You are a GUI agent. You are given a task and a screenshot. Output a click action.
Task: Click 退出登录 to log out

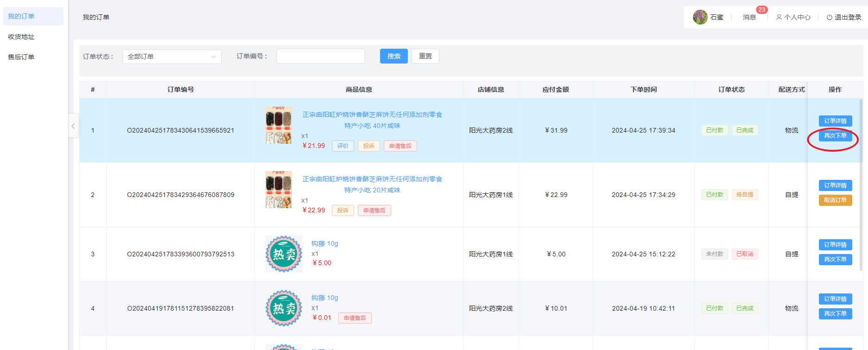click(844, 17)
